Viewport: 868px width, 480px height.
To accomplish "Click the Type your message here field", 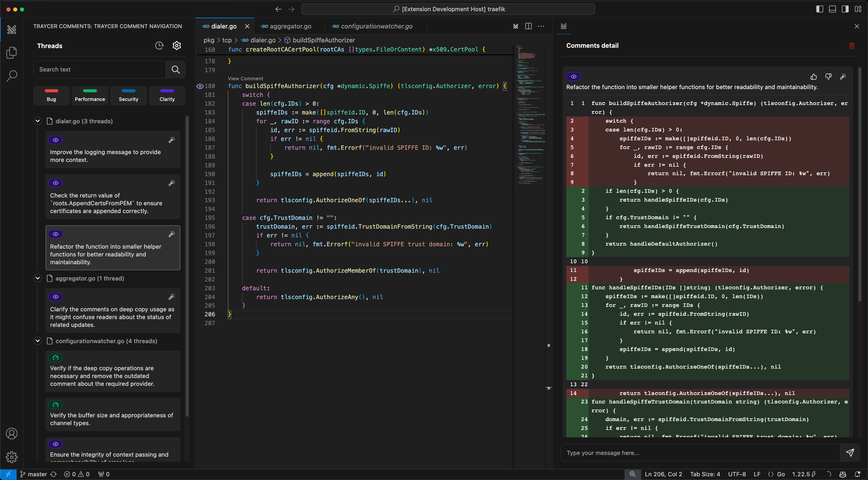I will (x=701, y=453).
